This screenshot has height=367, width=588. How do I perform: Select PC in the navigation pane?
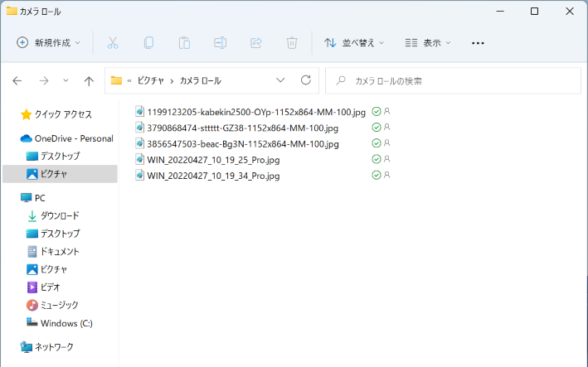[x=33, y=198]
